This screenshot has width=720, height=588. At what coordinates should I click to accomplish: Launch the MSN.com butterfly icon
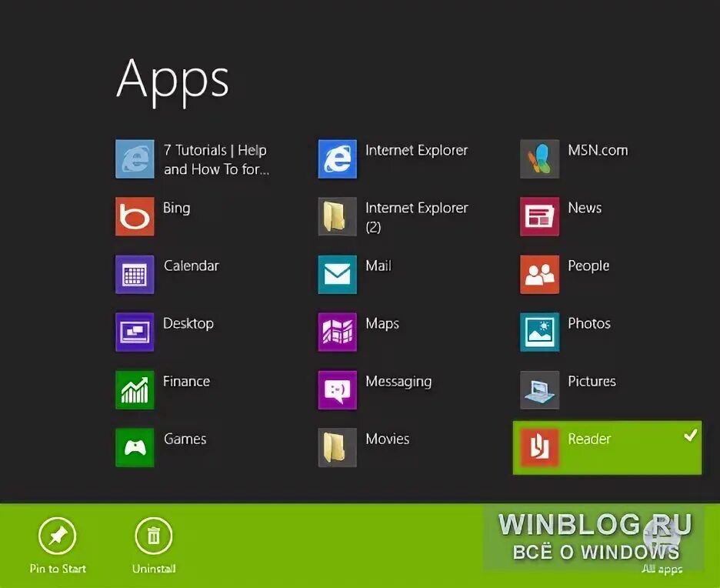pyautogui.click(x=539, y=159)
